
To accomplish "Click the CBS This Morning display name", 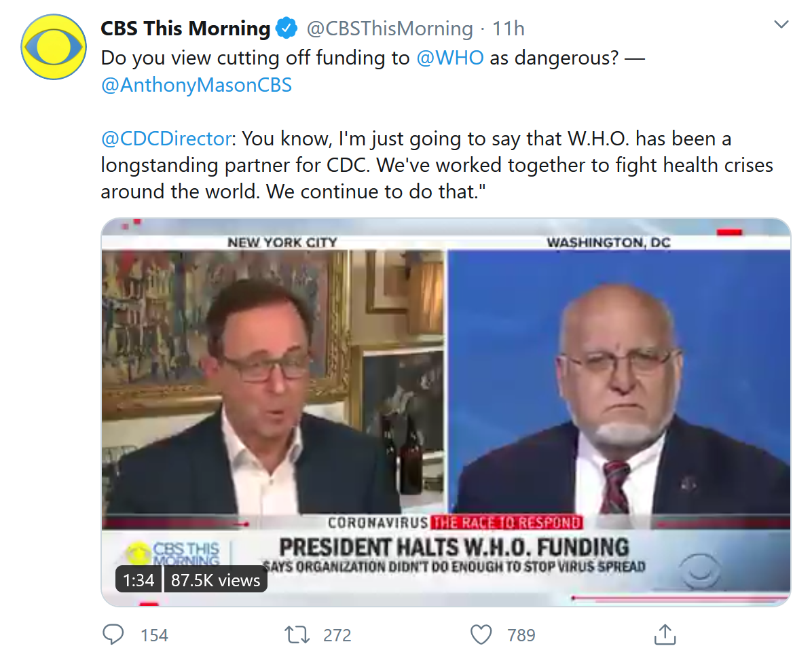I will (185, 29).
